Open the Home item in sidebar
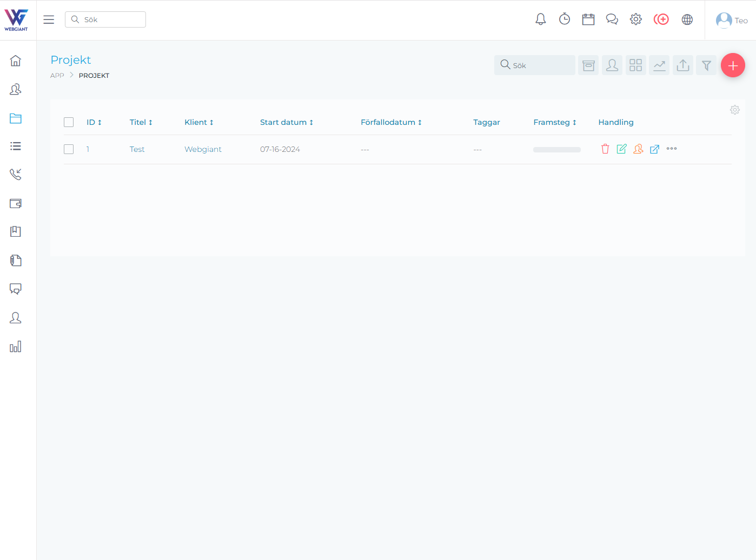 click(16, 61)
